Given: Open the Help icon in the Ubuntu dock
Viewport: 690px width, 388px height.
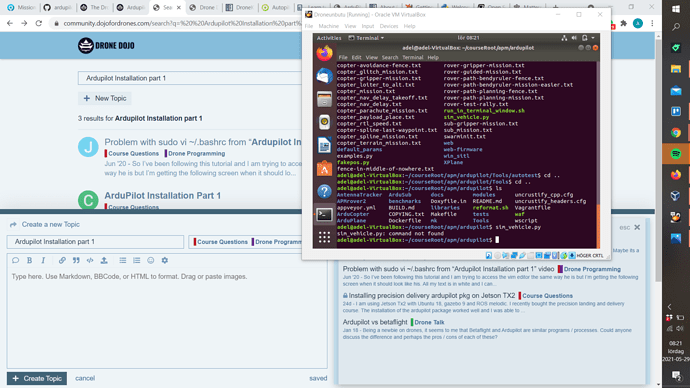Looking at the screenshot, I should (x=324, y=191).
